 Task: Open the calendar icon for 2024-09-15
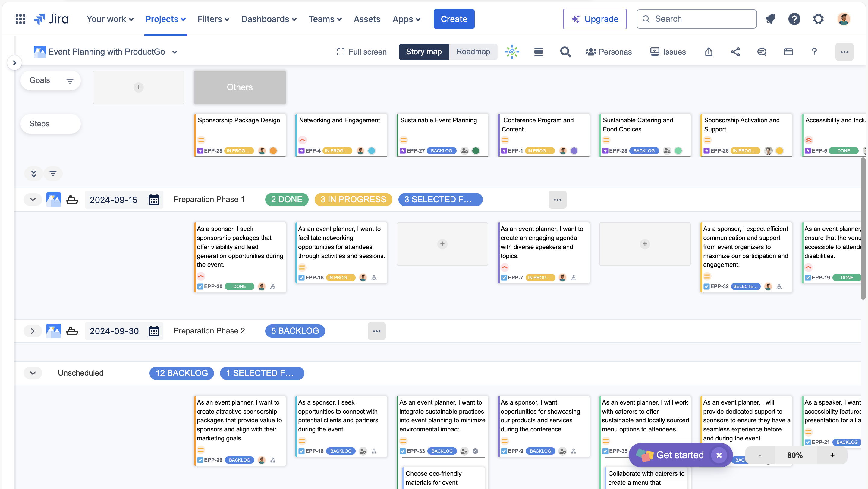154,200
